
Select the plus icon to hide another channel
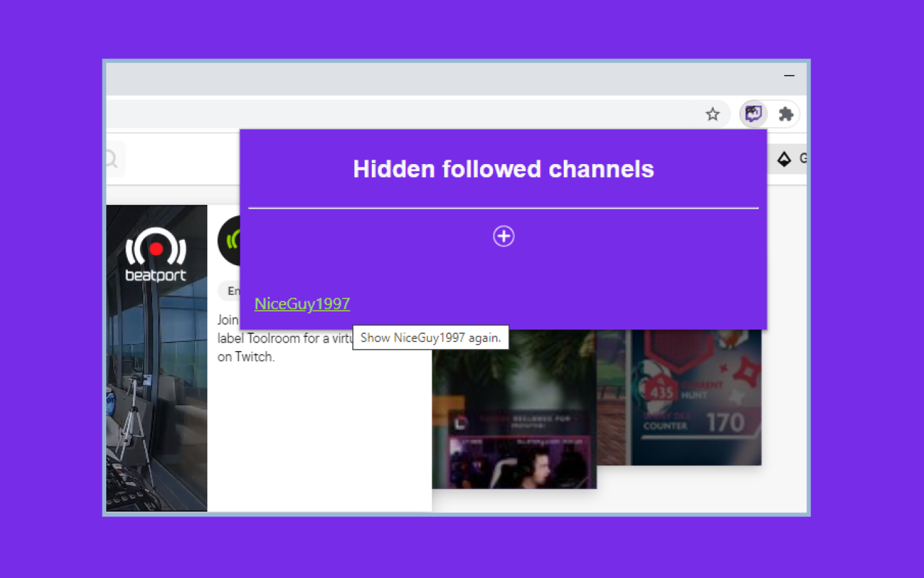point(503,236)
